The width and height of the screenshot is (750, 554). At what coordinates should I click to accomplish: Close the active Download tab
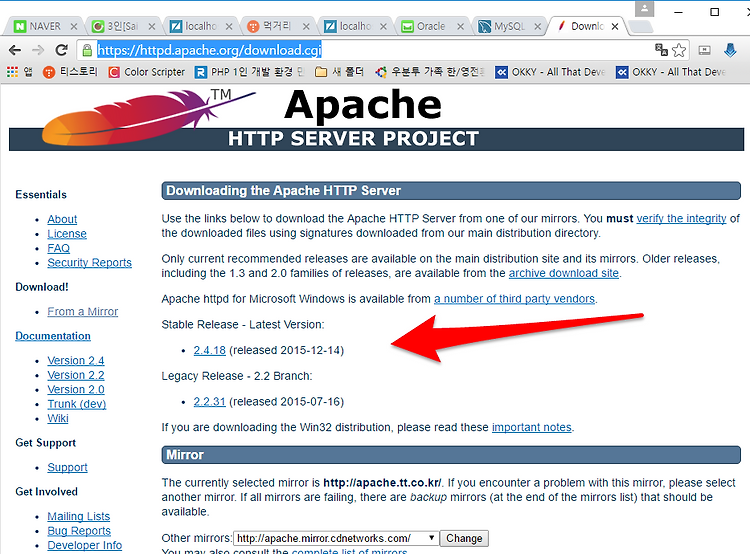615,26
